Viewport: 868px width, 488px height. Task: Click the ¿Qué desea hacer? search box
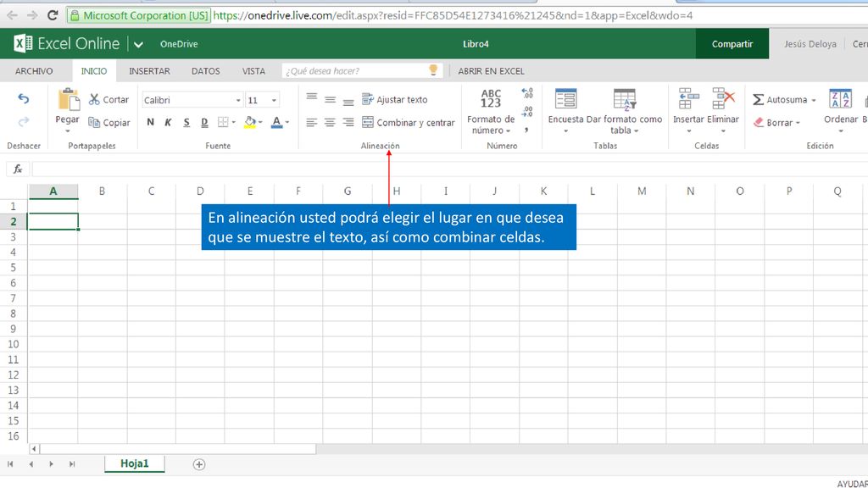coord(362,71)
